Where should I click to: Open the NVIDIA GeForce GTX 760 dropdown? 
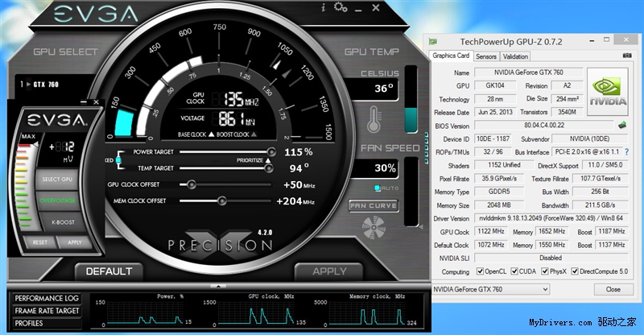(514, 289)
